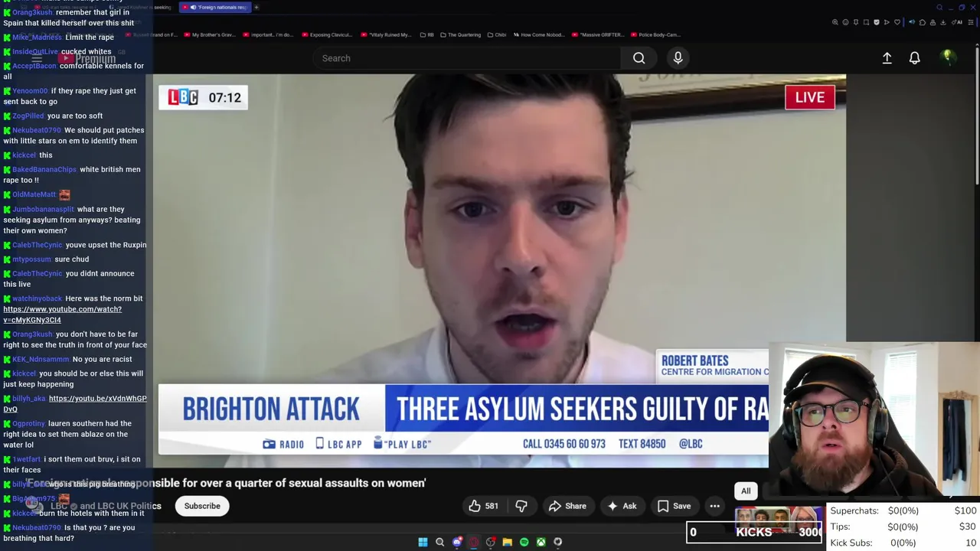This screenshot has width=980, height=551.
Task: Open the Chibi bookmarks folder
Action: 496,34
